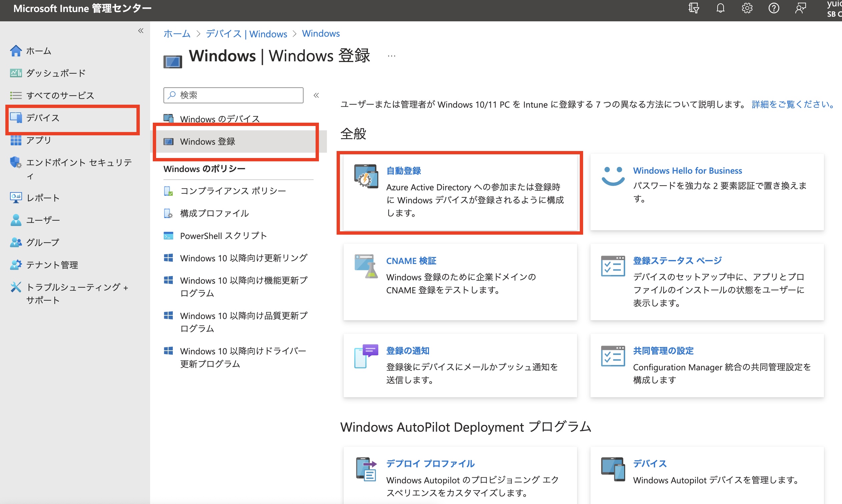Click the デプロイ プロファイル icon

[366, 469]
